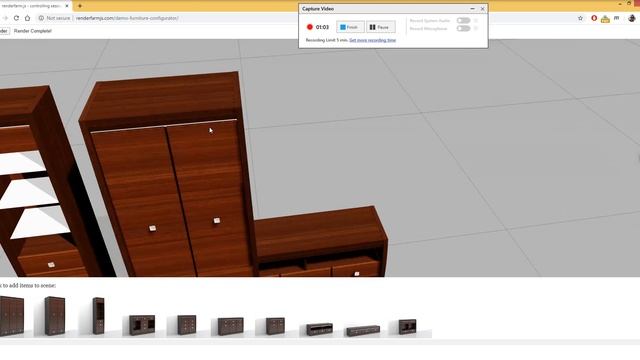Click the renderfarmjs.com address bar
The width and height of the screenshot is (640, 360).
pos(127,18)
